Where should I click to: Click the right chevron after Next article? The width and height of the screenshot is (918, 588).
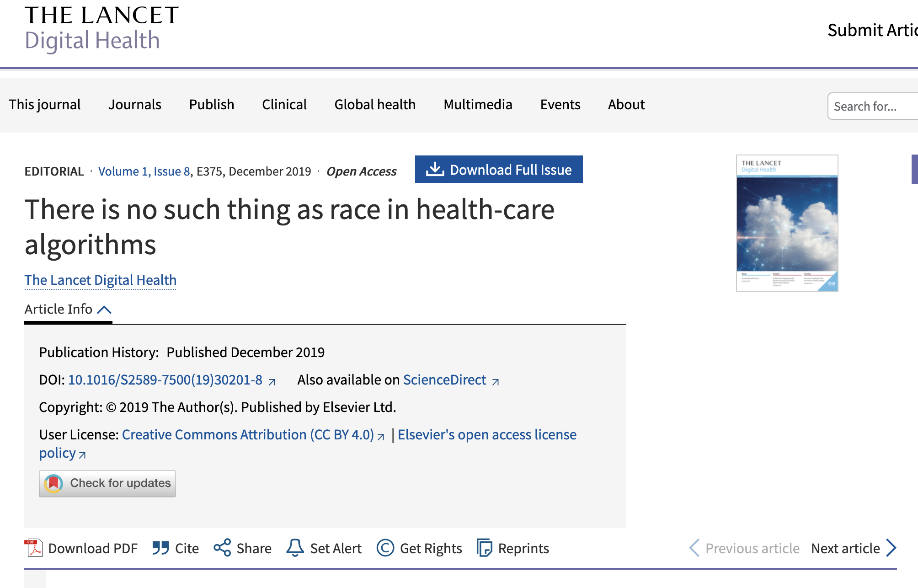(x=891, y=548)
